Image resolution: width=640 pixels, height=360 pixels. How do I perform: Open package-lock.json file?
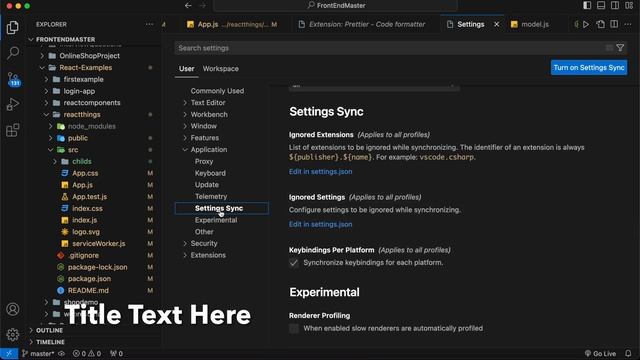[x=98, y=267]
